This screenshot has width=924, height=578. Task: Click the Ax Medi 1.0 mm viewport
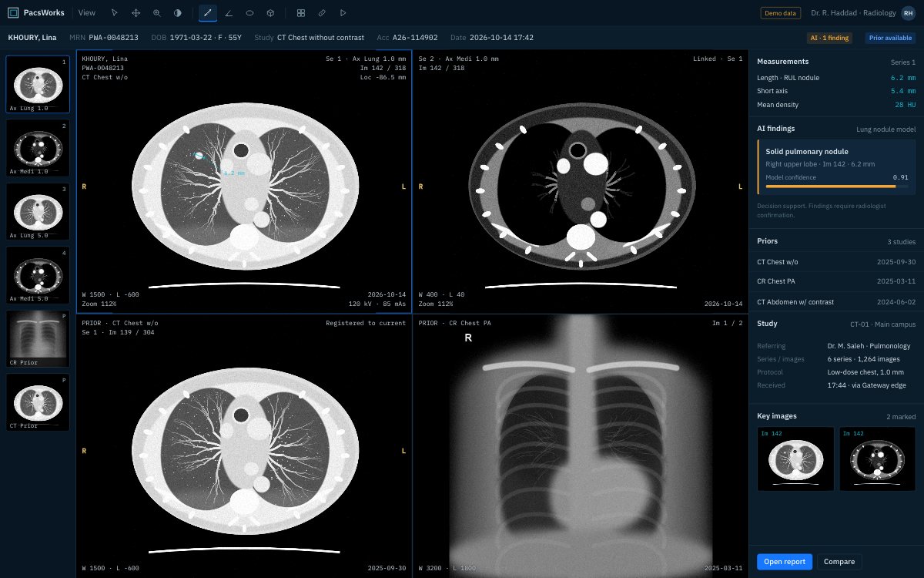pyautogui.click(x=581, y=181)
